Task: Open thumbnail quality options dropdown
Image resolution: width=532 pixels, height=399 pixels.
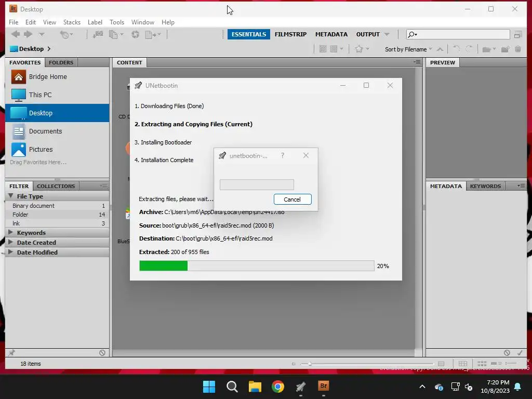Action: tap(337, 49)
